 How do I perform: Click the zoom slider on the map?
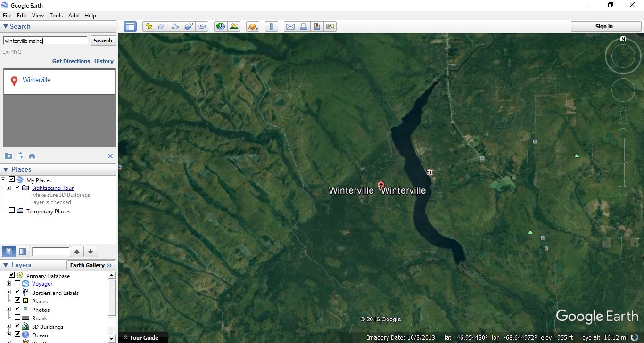[x=623, y=162]
